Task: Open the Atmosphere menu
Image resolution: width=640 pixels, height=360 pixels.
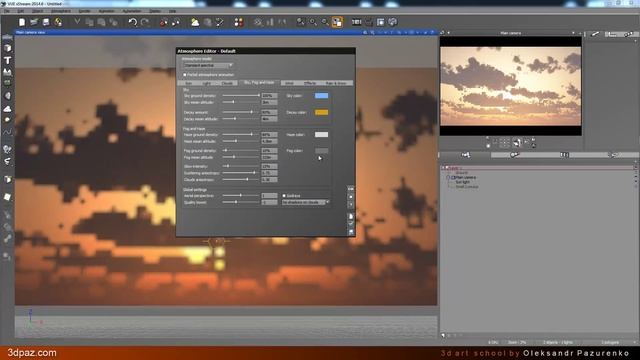Action: 60,11
